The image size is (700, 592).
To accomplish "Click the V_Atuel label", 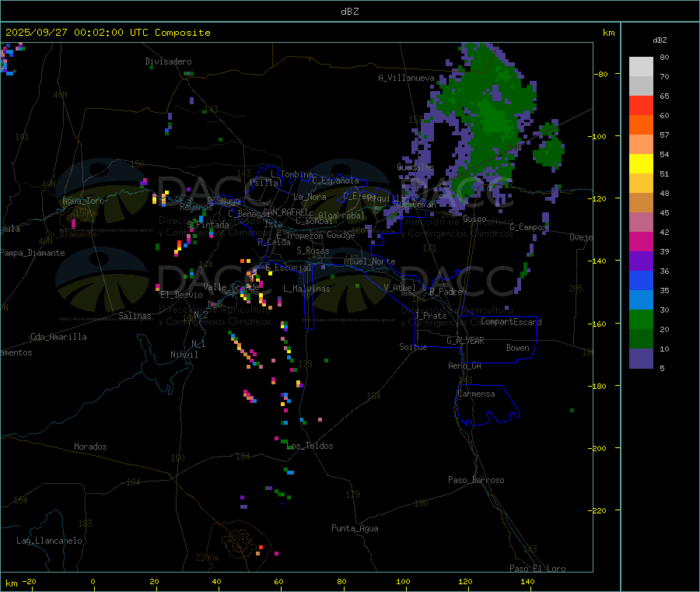I will pos(400,288).
